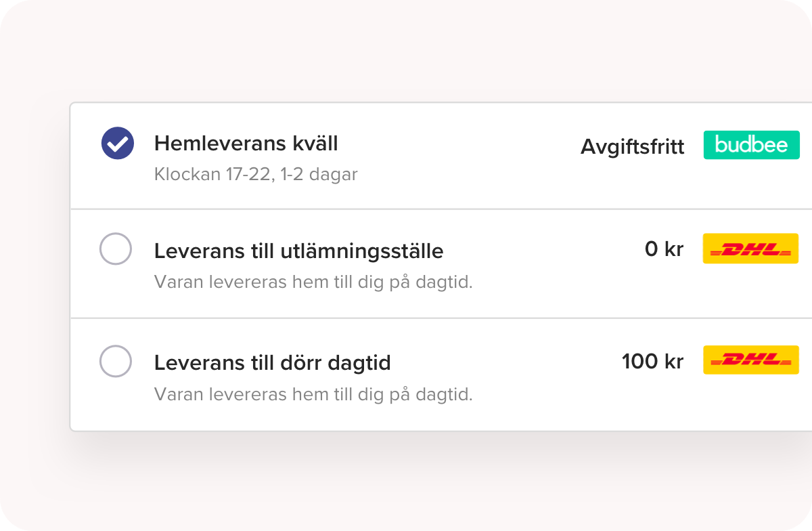
Task: Click description under Leverans till dörr dagtid
Action: [313, 394]
